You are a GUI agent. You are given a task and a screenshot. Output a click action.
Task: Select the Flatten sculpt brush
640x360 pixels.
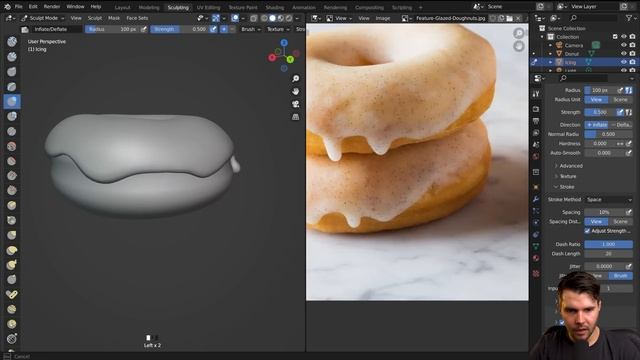[12, 161]
